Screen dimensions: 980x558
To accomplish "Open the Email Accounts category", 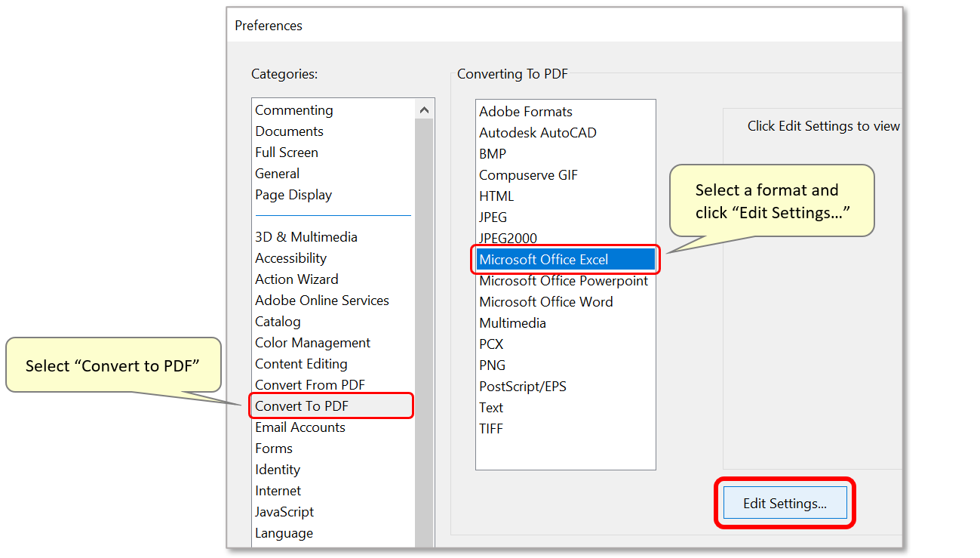I will 300,427.
